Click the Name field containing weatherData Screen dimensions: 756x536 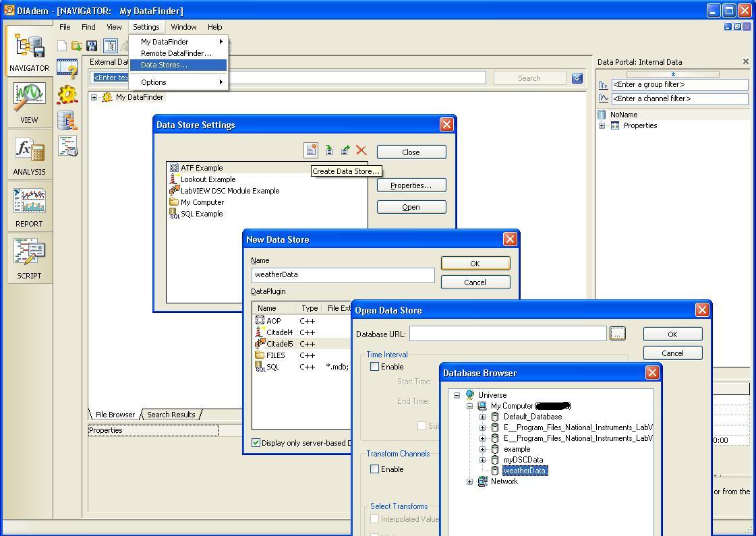[x=343, y=275]
